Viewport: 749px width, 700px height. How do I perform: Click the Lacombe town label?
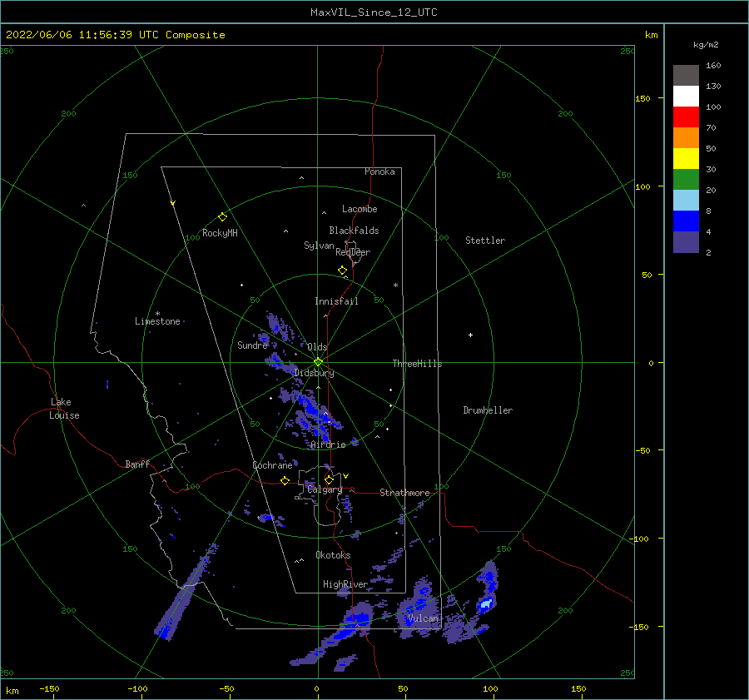click(360, 209)
